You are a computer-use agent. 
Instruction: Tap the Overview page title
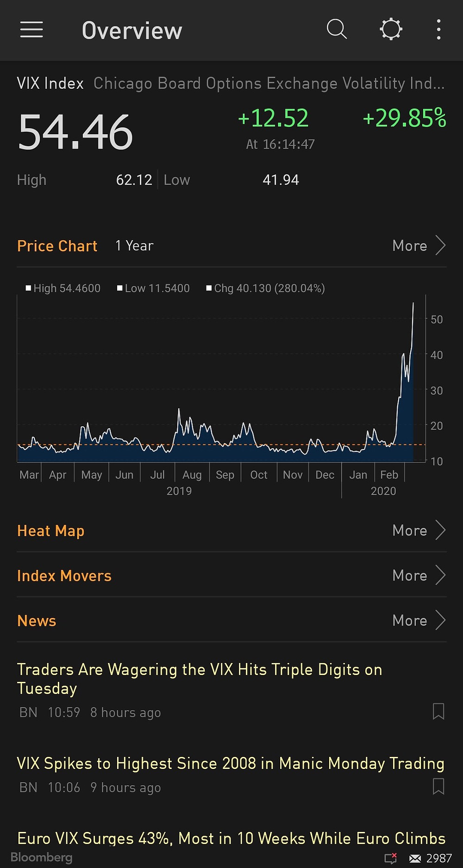[x=132, y=31]
